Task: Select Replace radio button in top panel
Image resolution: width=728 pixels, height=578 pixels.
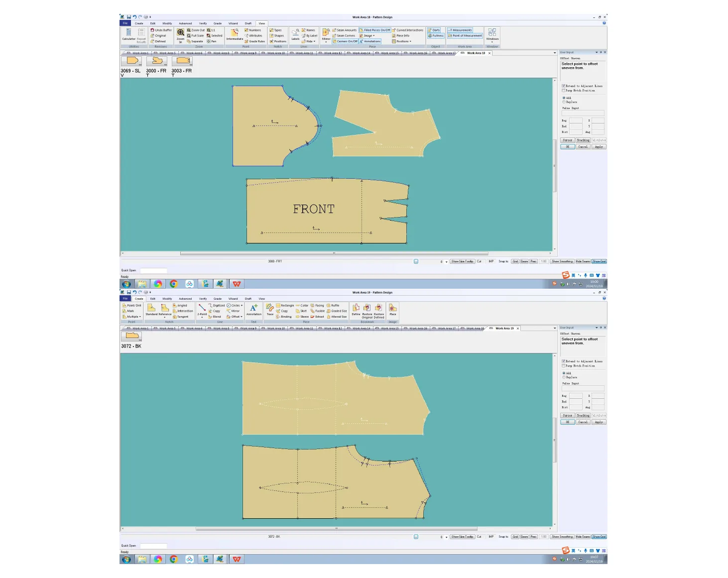Action: click(x=570, y=102)
